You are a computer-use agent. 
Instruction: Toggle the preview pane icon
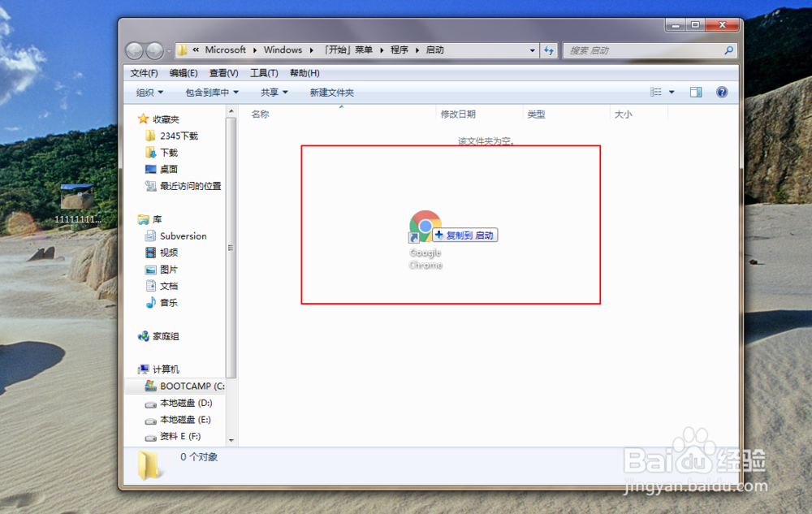click(x=696, y=92)
